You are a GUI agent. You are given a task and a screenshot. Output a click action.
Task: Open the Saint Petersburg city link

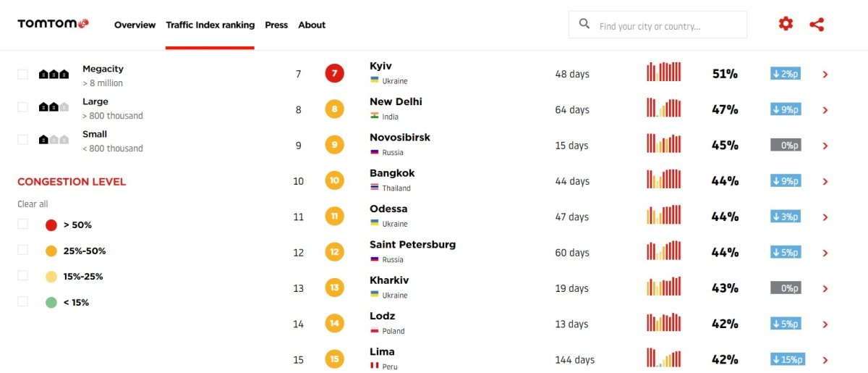coord(412,244)
